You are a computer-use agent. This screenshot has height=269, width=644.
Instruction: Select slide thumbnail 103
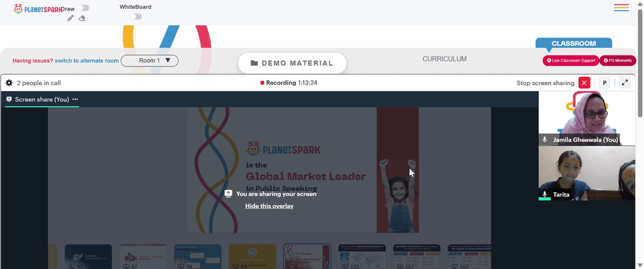(x=469, y=257)
